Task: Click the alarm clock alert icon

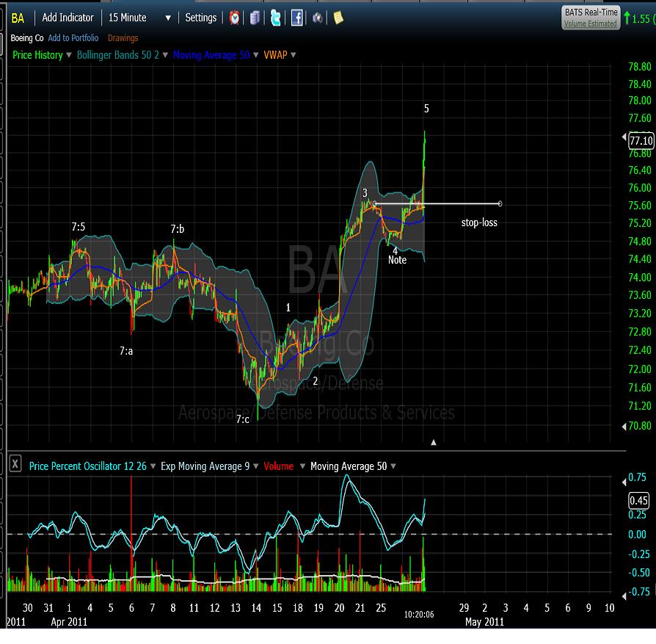Action: 234,18
